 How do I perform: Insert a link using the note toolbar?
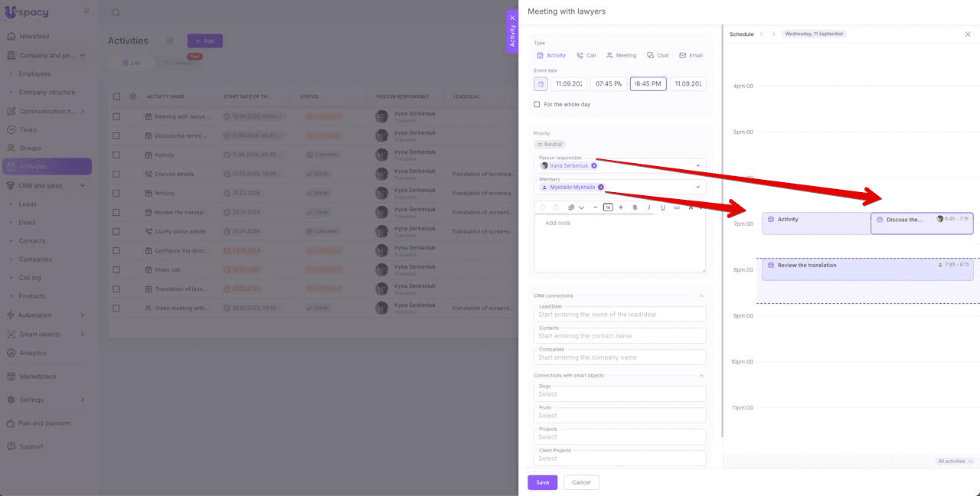coord(676,207)
